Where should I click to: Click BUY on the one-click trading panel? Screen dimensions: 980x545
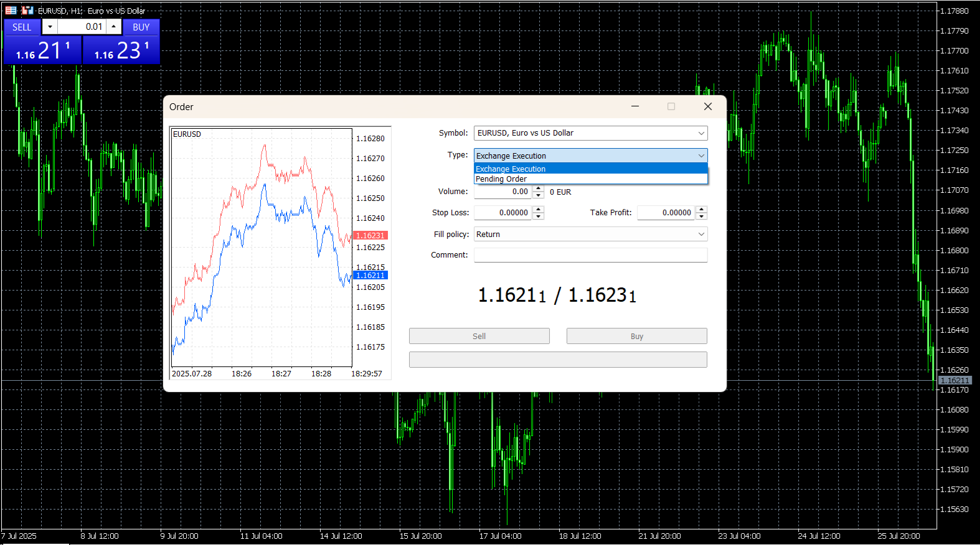tap(141, 27)
